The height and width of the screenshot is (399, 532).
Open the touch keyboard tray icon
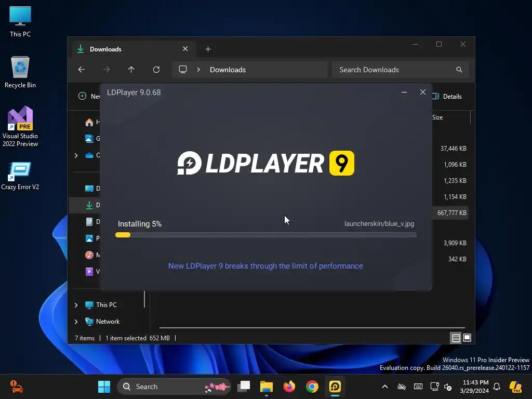click(x=418, y=387)
